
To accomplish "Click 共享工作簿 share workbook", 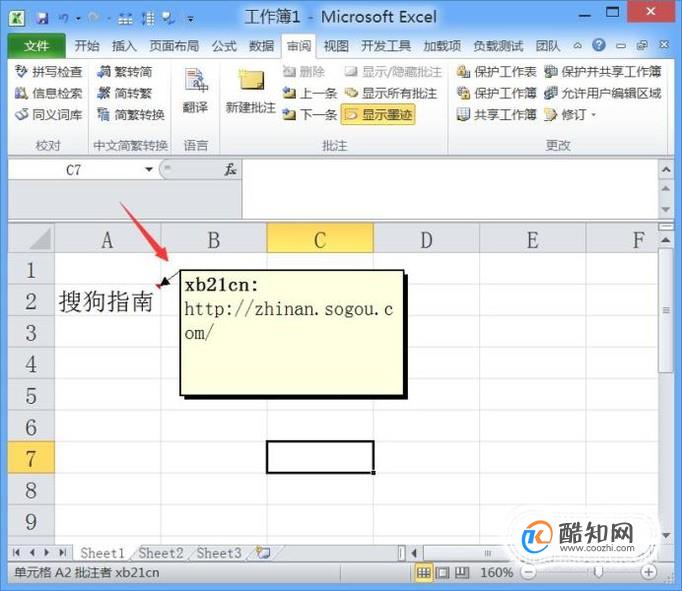I will (496, 114).
